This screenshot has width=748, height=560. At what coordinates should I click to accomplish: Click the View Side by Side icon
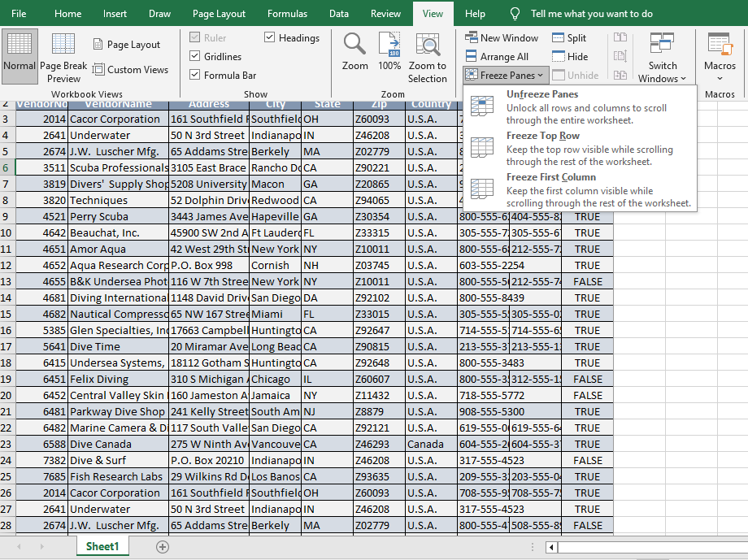pos(620,37)
